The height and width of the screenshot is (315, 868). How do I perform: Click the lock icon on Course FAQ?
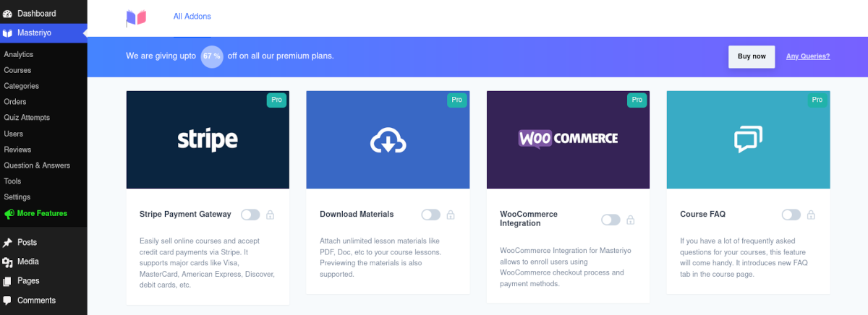pos(811,215)
